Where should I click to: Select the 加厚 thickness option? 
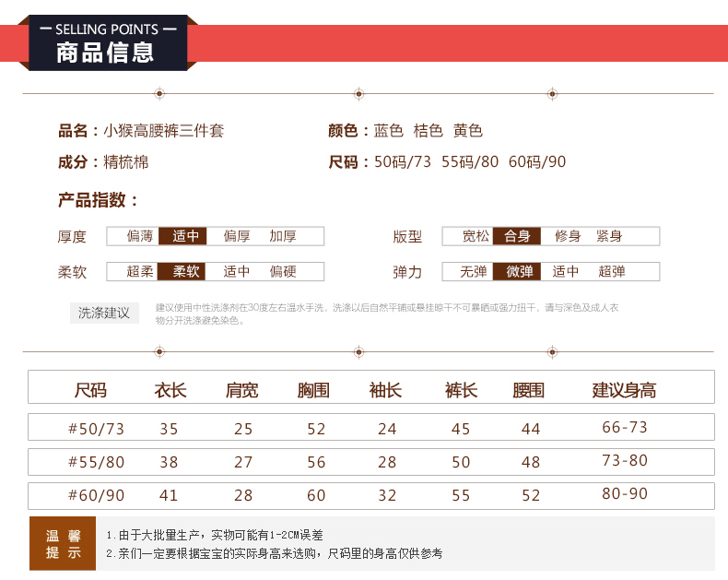pyautogui.click(x=283, y=236)
